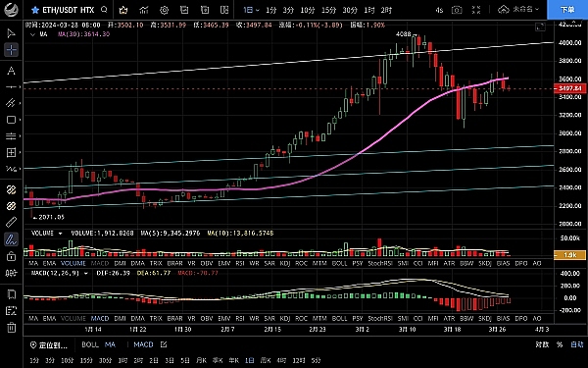Image resolution: width=588 pixels, height=368 pixels.
Task: Select the crosshair cursor tool
Action: (11, 50)
